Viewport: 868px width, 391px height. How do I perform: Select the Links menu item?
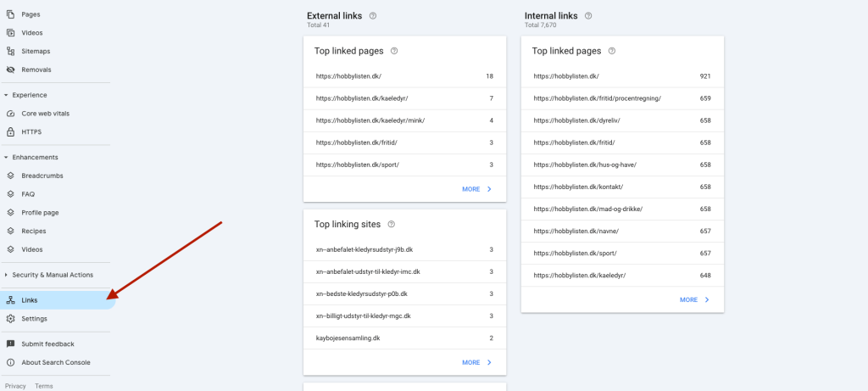coord(58,300)
